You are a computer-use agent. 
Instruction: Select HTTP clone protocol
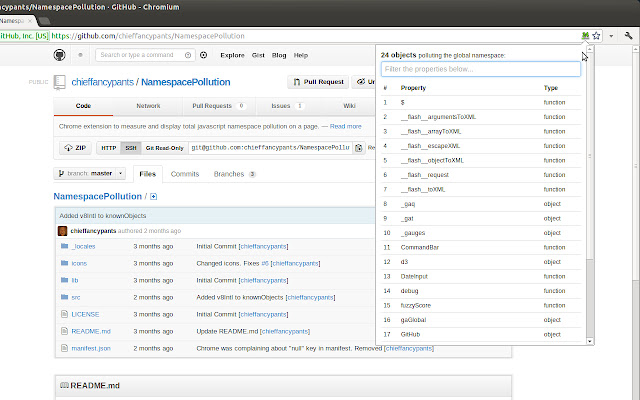(x=109, y=148)
